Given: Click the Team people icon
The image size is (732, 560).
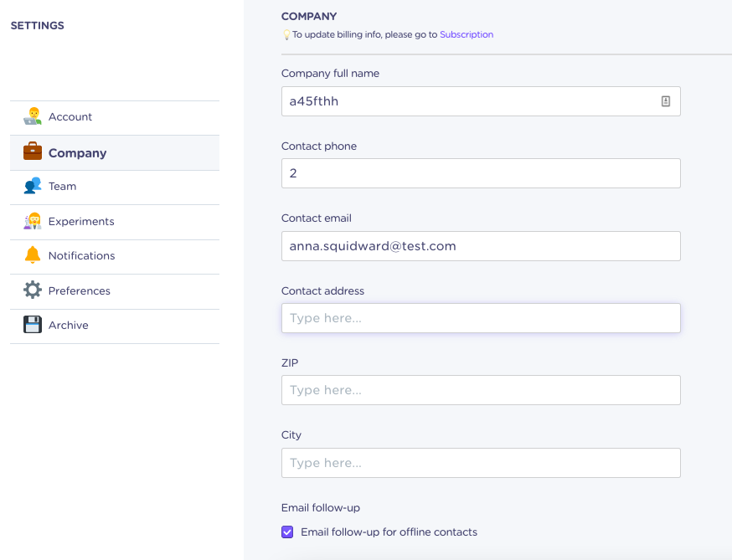Looking at the screenshot, I should 32,186.
